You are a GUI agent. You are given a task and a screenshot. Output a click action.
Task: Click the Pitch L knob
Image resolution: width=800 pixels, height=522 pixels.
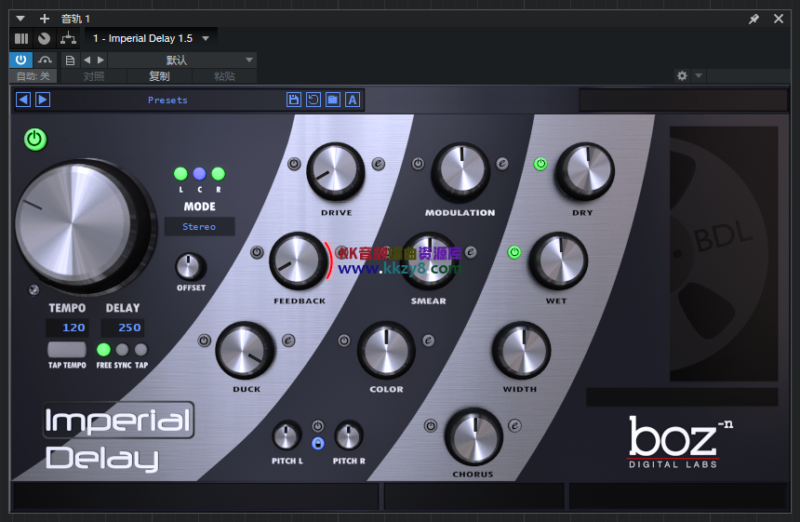286,436
